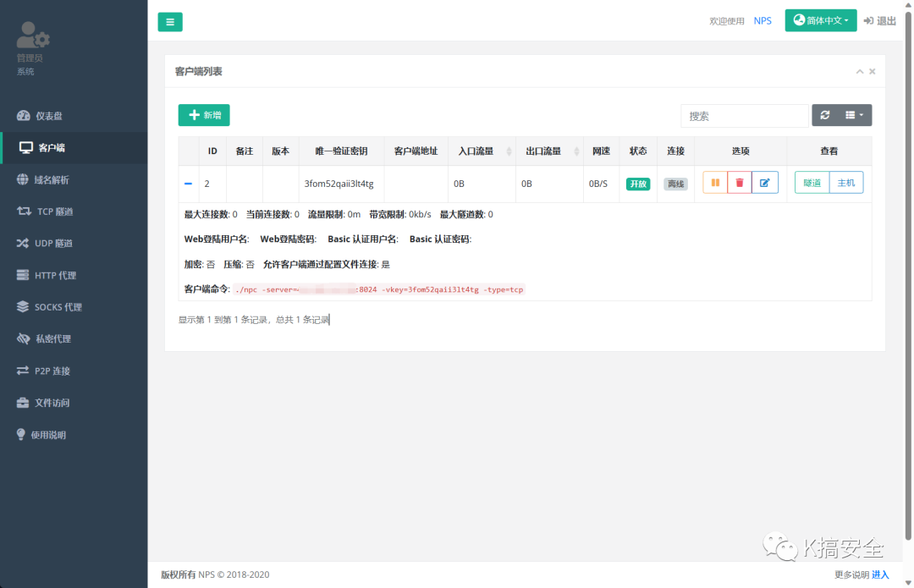Image resolution: width=914 pixels, height=588 pixels.
Task: Click the 离线 connection status badge
Action: 675,183
